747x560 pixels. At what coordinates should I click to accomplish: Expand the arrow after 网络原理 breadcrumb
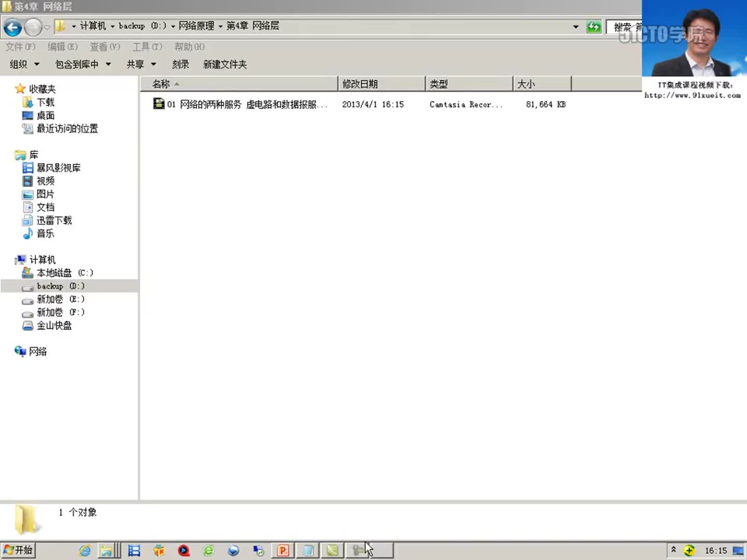(x=220, y=26)
